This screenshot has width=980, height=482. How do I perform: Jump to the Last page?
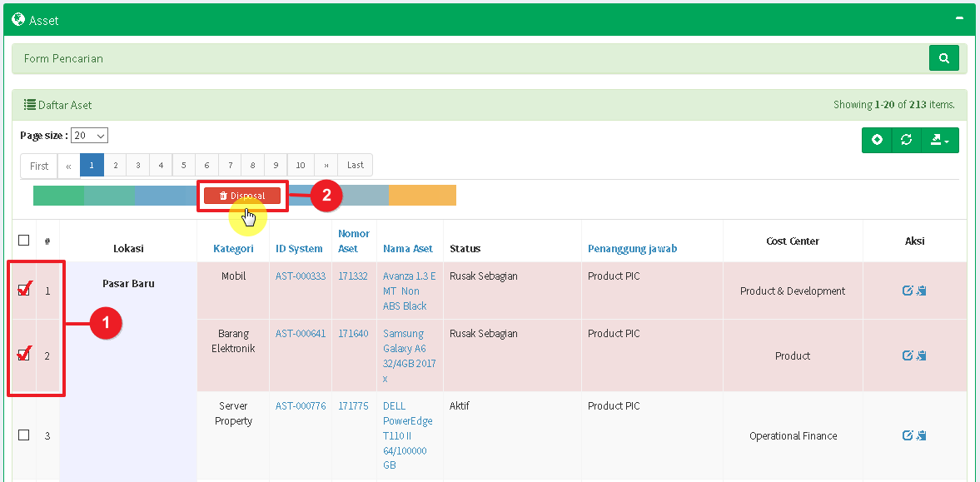[356, 165]
